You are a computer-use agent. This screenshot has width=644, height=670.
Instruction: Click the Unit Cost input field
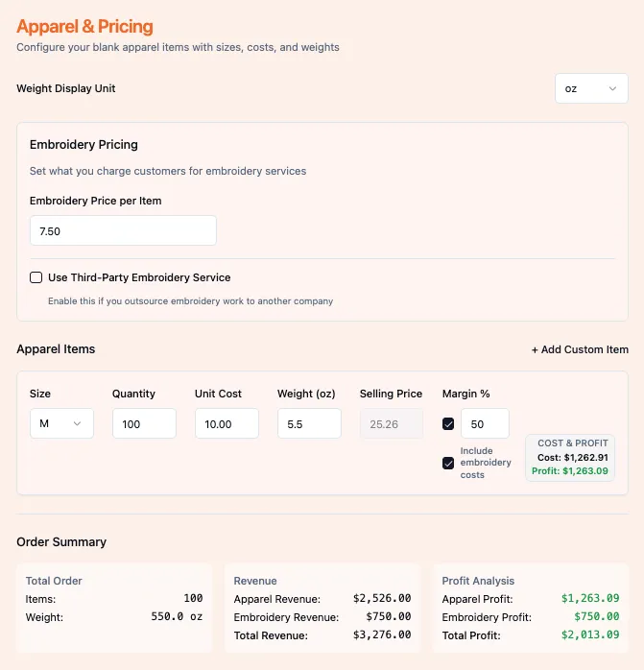pos(227,423)
